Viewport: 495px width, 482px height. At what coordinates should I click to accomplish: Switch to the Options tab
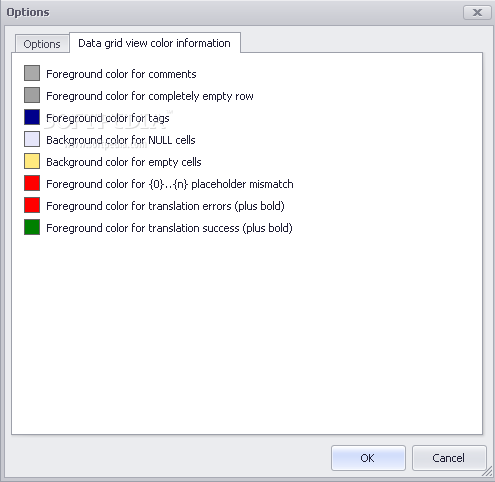[42, 44]
